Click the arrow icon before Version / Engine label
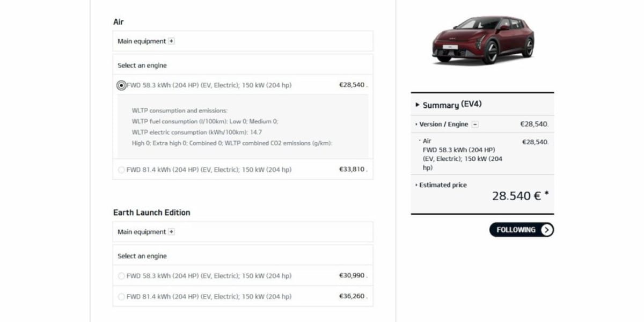The width and height of the screenshot is (644, 322). coord(416,123)
